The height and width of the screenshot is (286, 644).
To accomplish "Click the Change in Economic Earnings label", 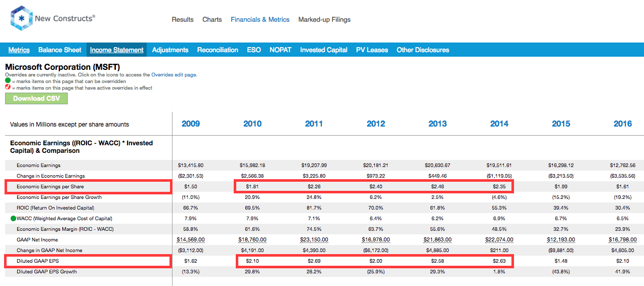I will tap(51, 176).
